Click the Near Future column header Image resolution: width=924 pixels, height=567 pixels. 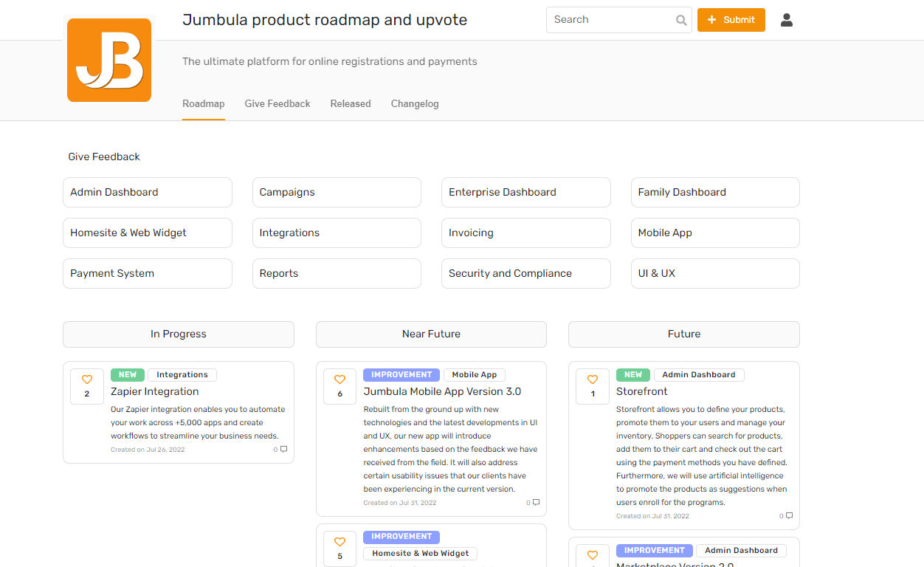431,334
